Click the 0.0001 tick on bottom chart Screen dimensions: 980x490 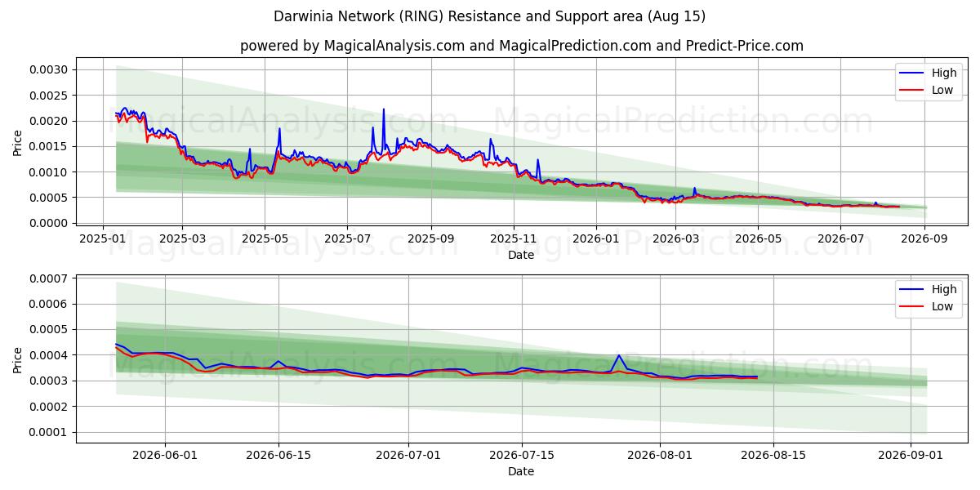point(49,432)
